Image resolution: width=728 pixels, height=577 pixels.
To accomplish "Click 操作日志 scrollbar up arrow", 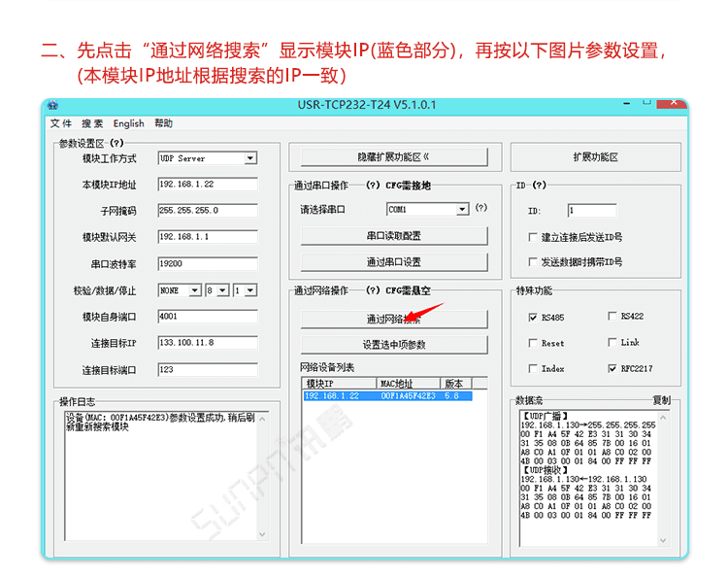I will [x=262, y=419].
